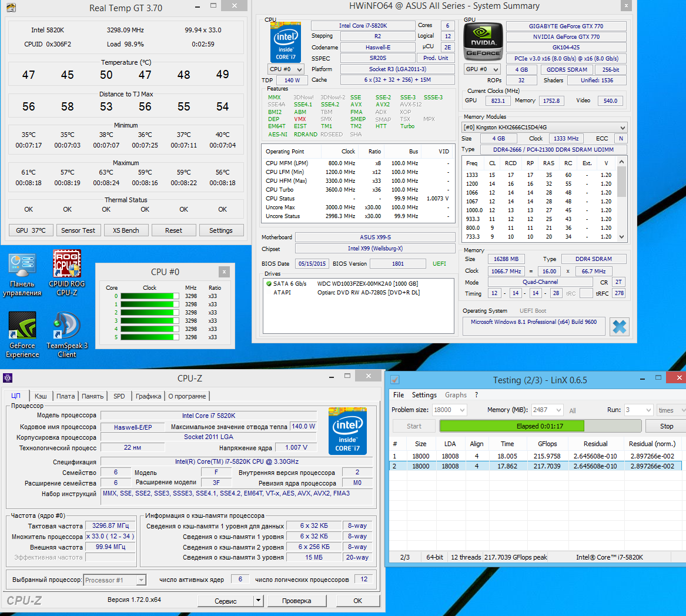
Task: Click the GPU 37°C button in Real Temp
Action: coord(31,230)
